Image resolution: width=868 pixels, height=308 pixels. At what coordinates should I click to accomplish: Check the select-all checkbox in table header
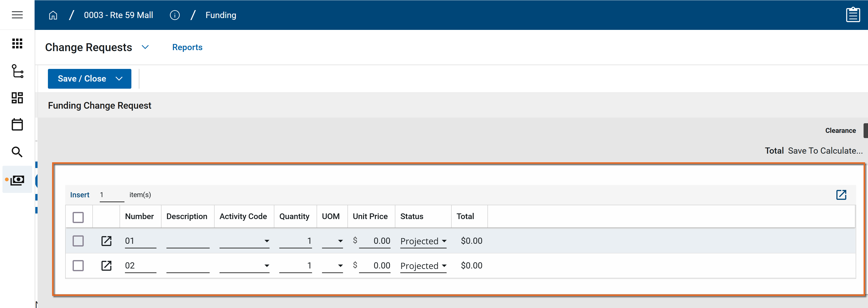tap(78, 217)
